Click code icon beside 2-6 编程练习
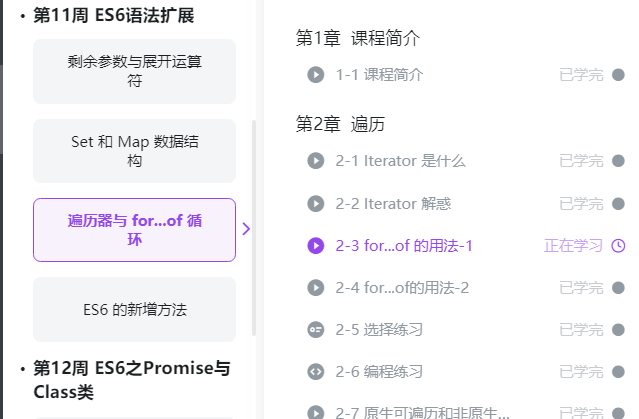The width and height of the screenshot is (639, 419). (316, 371)
